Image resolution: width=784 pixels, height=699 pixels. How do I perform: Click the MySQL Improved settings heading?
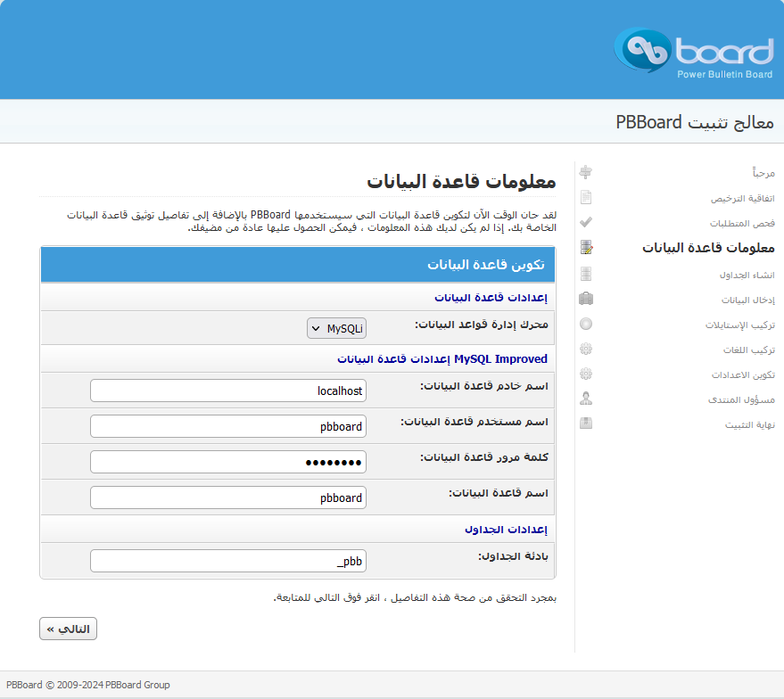[442, 358]
